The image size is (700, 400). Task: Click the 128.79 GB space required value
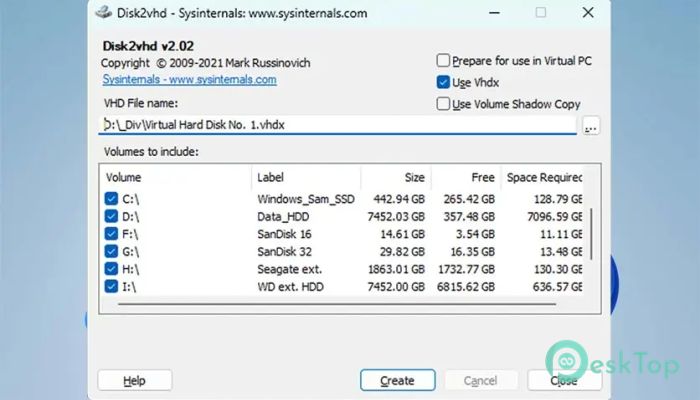coord(558,199)
